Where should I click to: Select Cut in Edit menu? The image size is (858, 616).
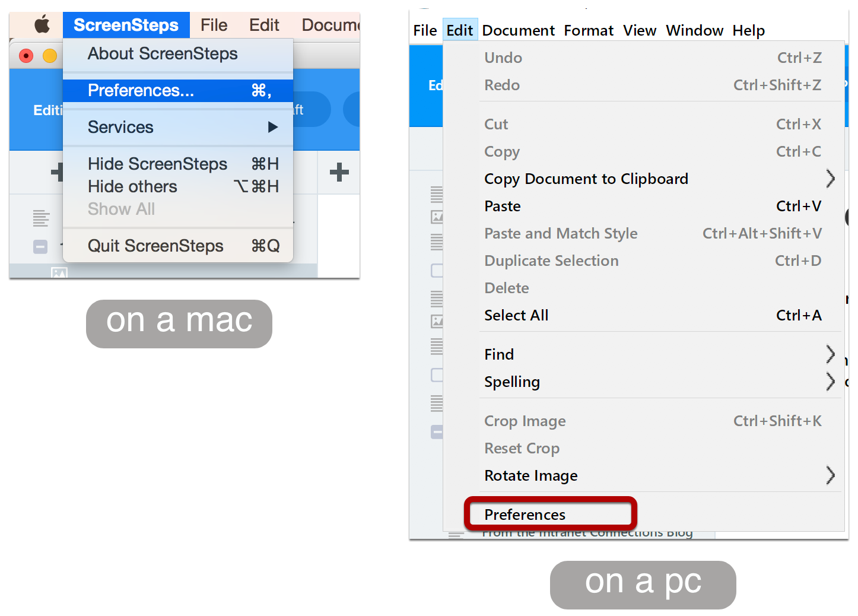coord(643,124)
